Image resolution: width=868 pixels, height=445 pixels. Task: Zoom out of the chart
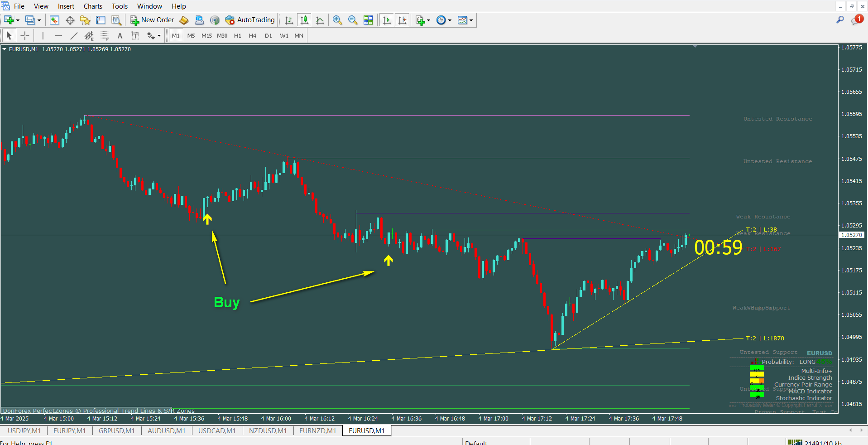353,20
